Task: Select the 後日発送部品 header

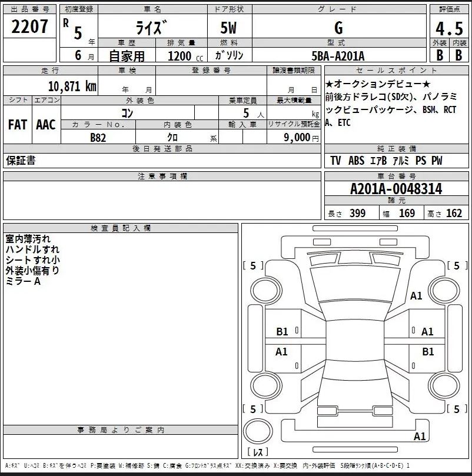Action: coord(162,149)
